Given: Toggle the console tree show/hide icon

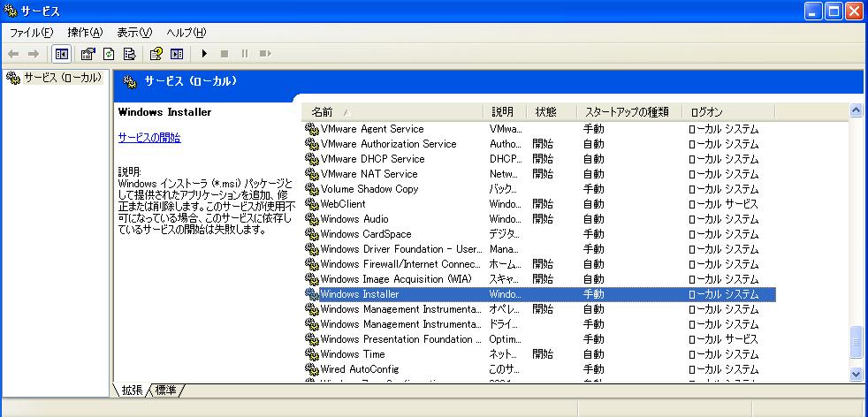Looking at the screenshot, I should pyautogui.click(x=62, y=54).
